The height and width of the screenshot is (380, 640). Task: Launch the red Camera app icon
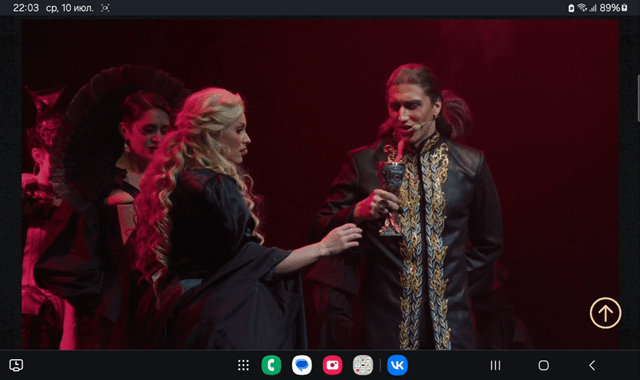(332, 365)
